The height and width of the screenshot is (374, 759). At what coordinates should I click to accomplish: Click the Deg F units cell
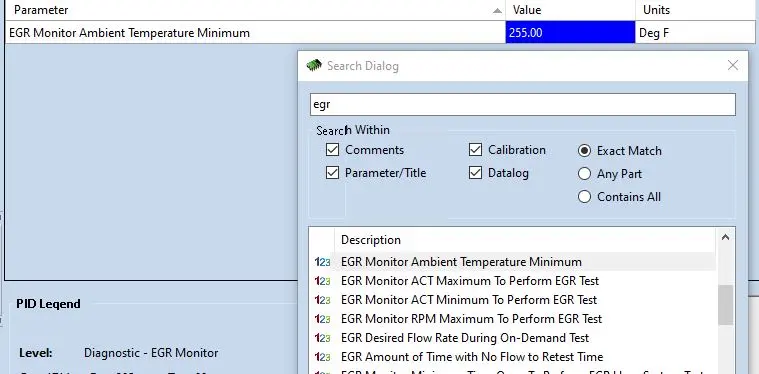(x=696, y=33)
